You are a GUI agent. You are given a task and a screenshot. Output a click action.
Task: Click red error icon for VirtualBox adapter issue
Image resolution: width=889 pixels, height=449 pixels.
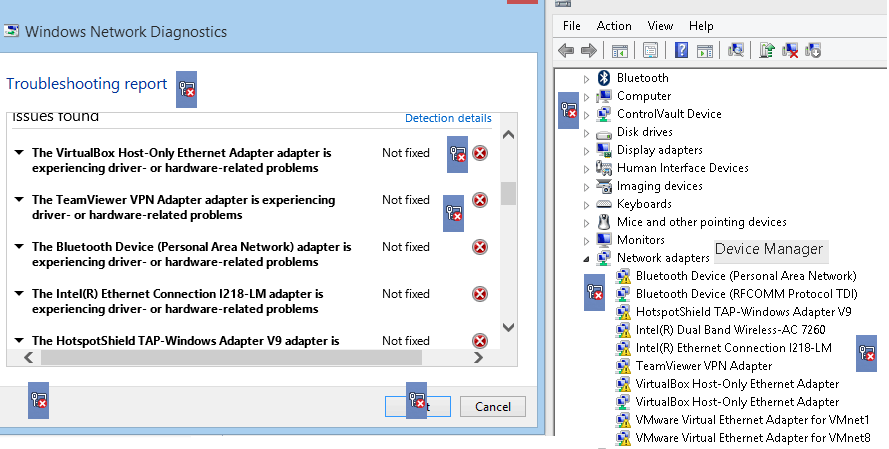pos(480,153)
